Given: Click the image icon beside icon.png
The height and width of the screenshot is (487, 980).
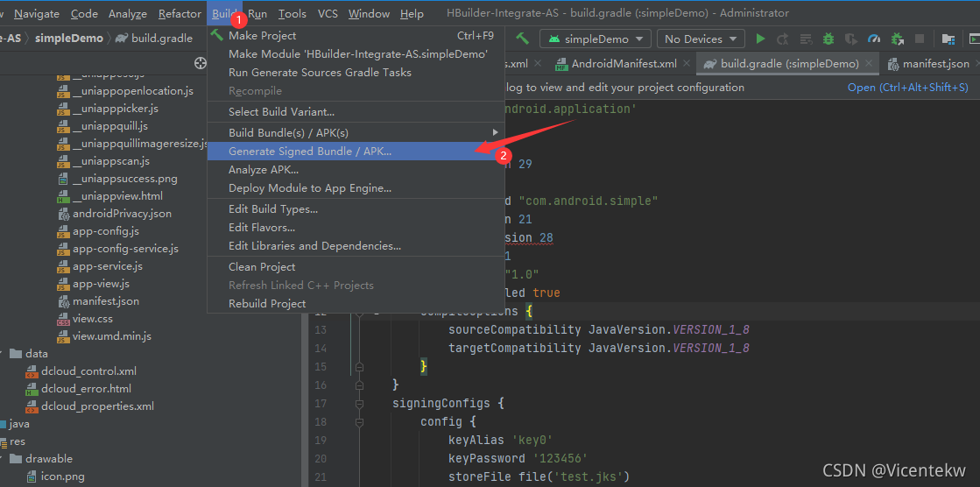Looking at the screenshot, I should [32, 476].
